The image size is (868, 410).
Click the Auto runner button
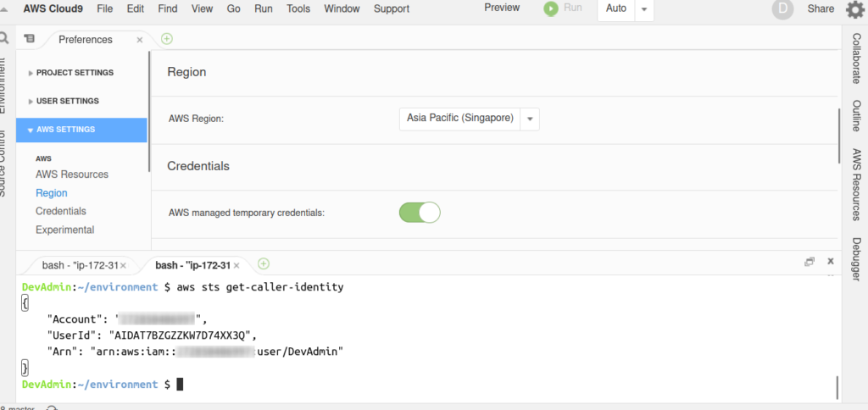click(616, 8)
